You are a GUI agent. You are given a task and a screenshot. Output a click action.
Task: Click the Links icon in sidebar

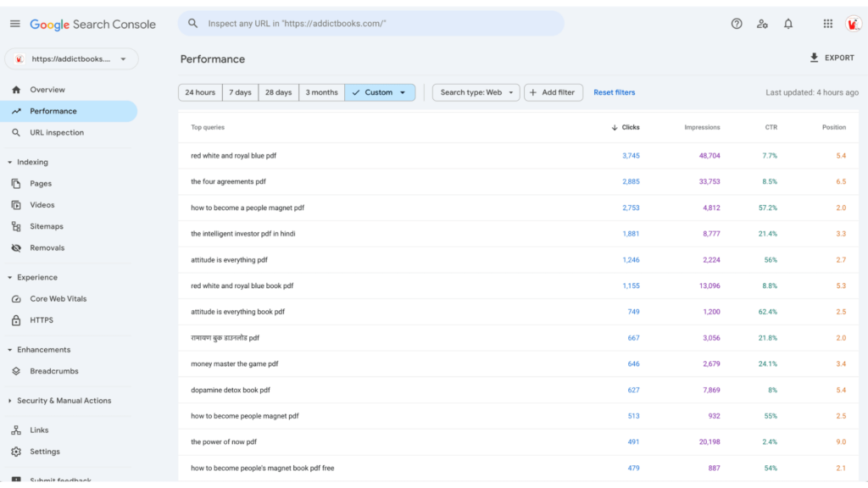(16, 430)
